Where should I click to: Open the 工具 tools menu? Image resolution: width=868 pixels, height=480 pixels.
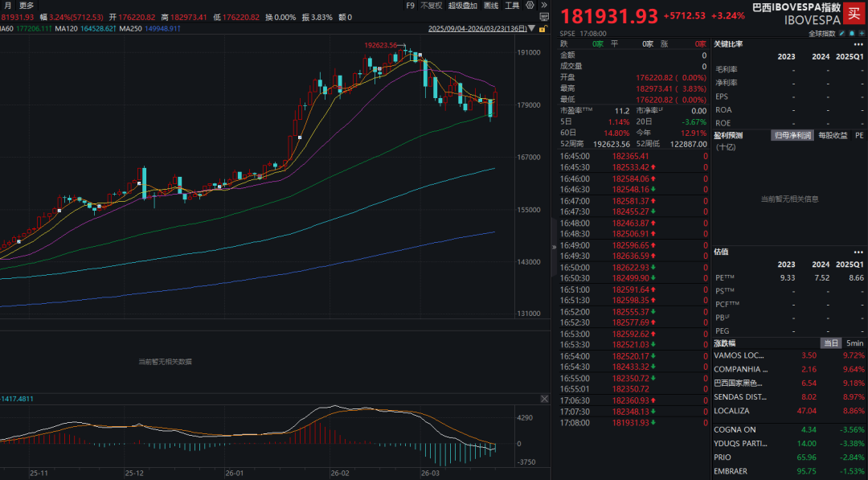[x=512, y=5]
